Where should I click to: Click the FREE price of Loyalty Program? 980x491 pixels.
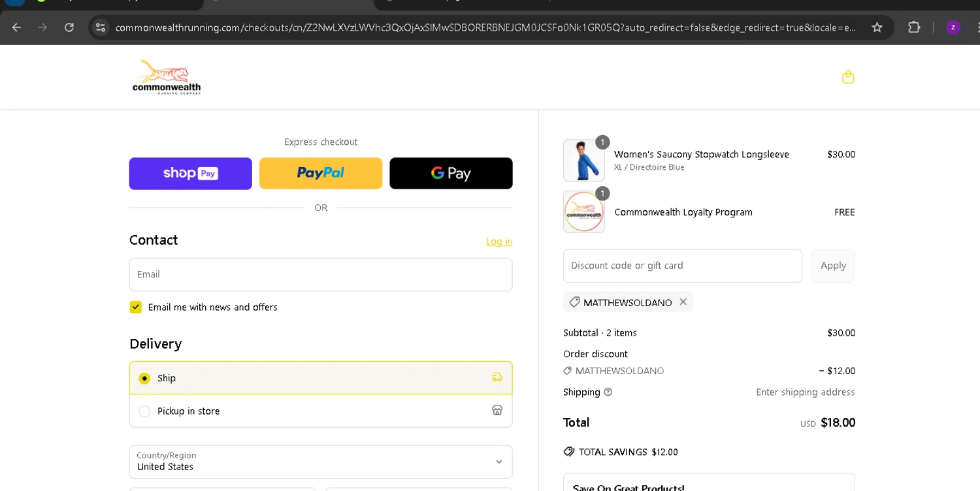845,212
